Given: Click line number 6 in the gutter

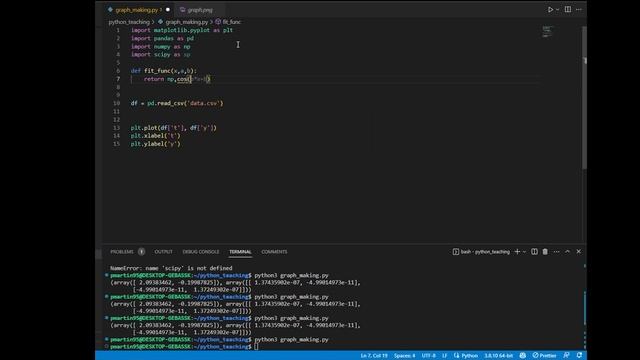Looking at the screenshot, I should [118, 71].
